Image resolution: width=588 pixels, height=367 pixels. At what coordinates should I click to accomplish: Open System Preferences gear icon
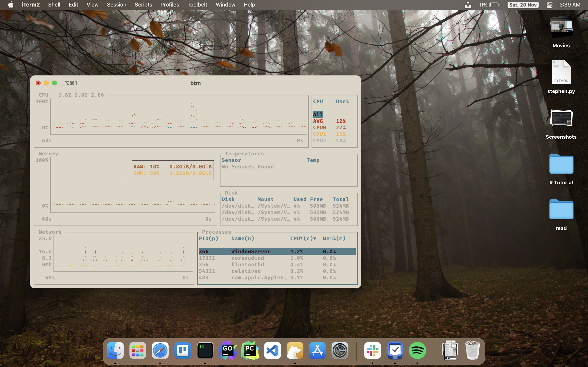[x=340, y=350]
